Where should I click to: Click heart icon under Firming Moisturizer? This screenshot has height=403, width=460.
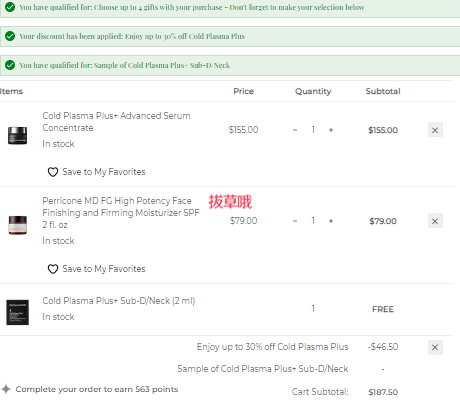click(53, 269)
